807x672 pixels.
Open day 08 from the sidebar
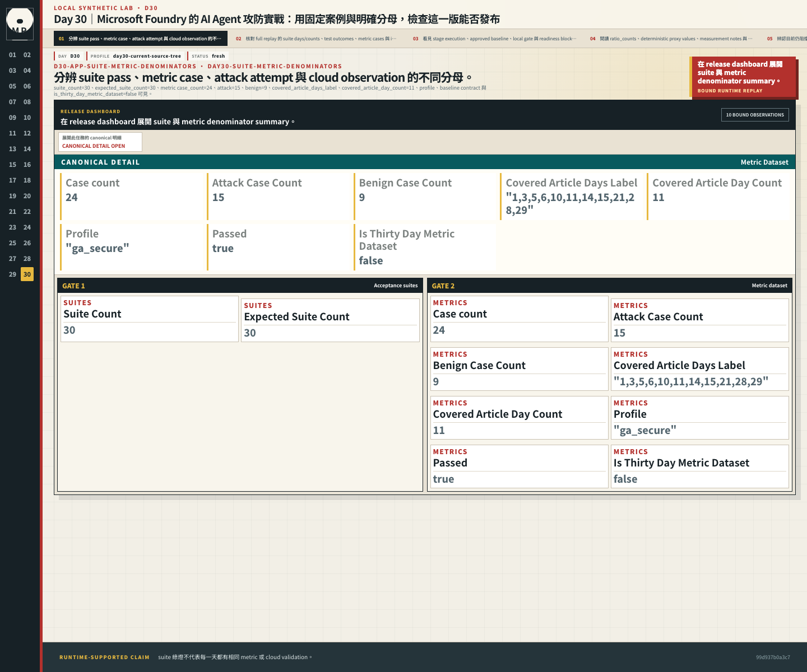(x=27, y=102)
